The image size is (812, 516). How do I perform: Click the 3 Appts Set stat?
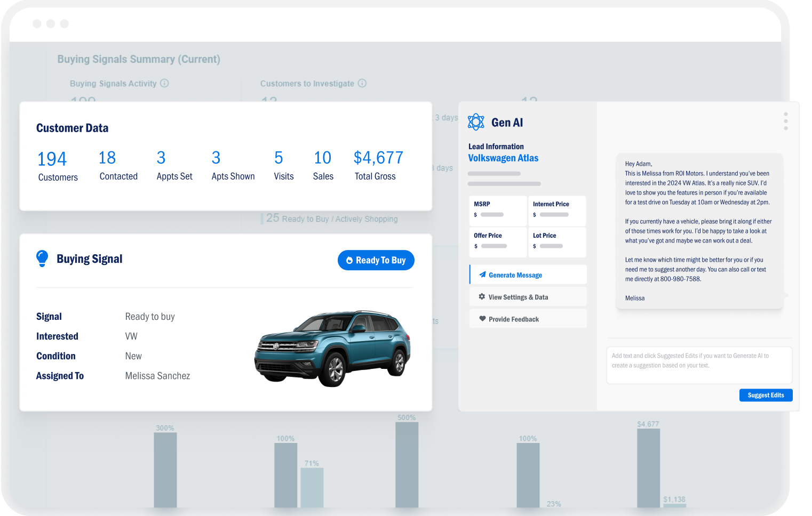174,165
